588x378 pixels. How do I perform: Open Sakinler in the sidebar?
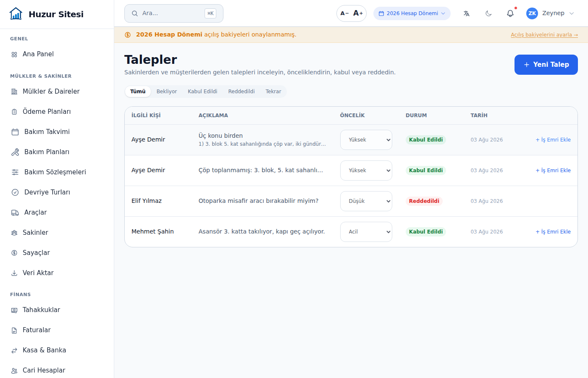(57, 233)
